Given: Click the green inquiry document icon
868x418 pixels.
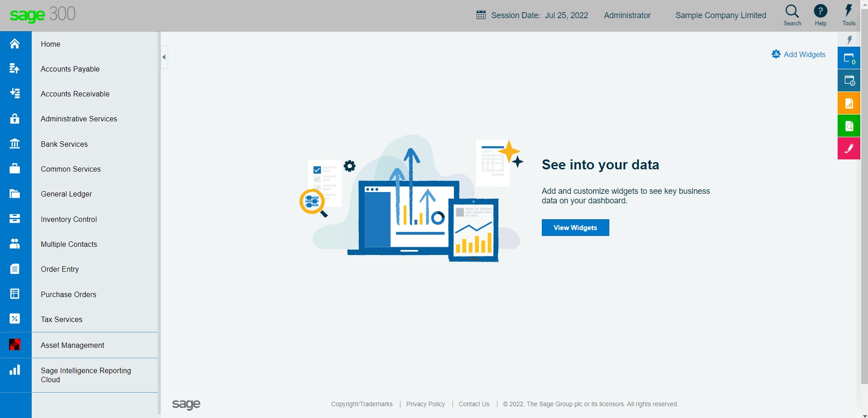Looking at the screenshot, I should pyautogui.click(x=849, y=126).
